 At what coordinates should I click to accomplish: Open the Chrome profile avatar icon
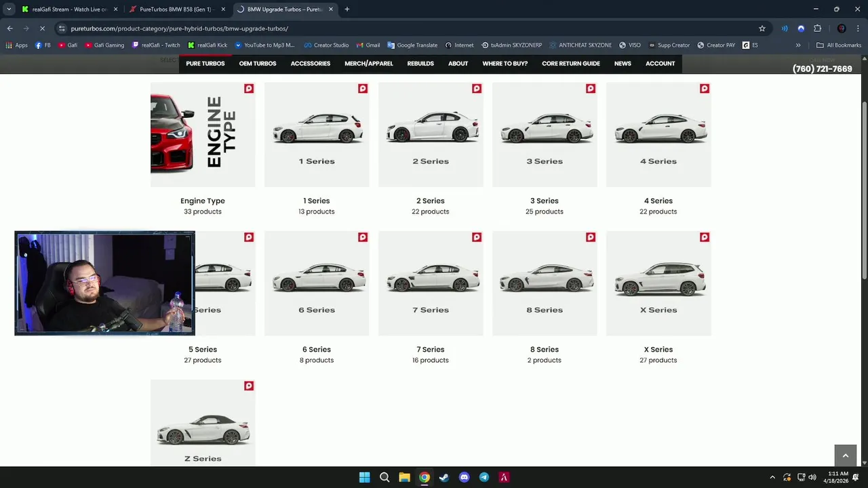pyautogui.click(x=842, y=28)
